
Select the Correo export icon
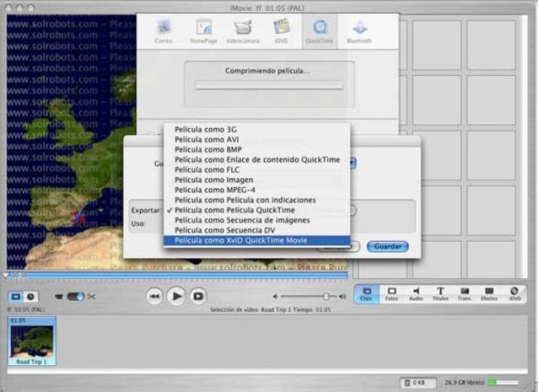pos(163,32)
